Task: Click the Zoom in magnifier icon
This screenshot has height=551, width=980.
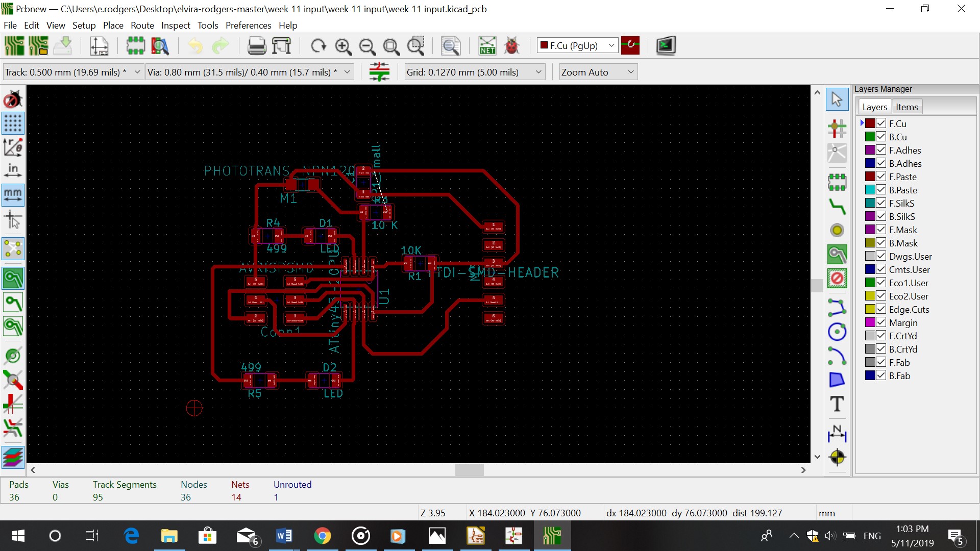Action: [x=343, y=46]
